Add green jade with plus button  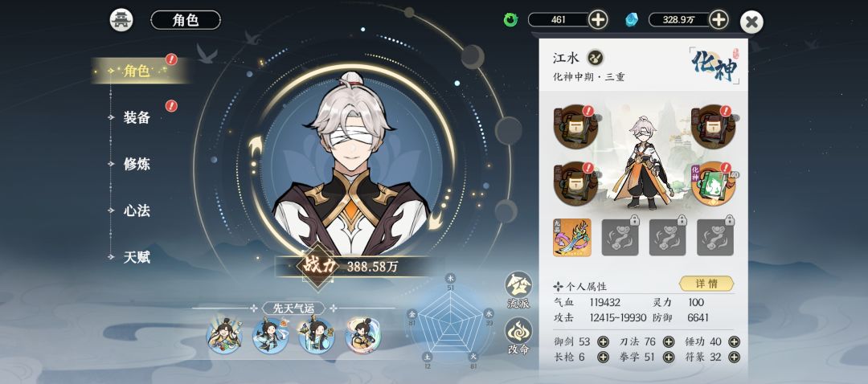(598, 20)
